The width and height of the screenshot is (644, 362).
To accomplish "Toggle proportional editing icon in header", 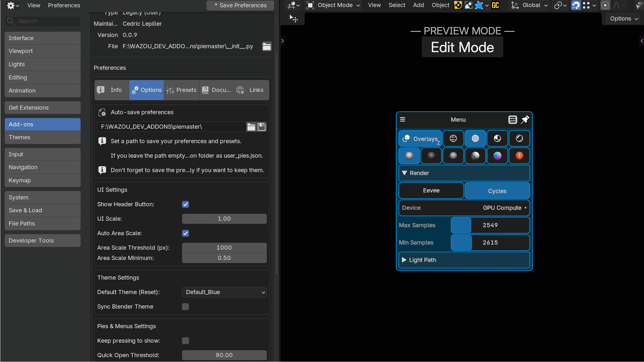I will [x=605, y=5].
